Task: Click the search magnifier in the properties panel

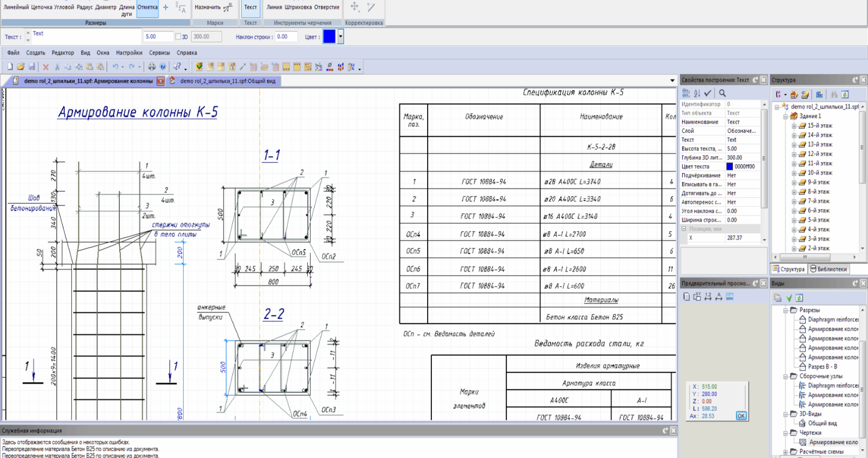Action: tap(723, 94)
